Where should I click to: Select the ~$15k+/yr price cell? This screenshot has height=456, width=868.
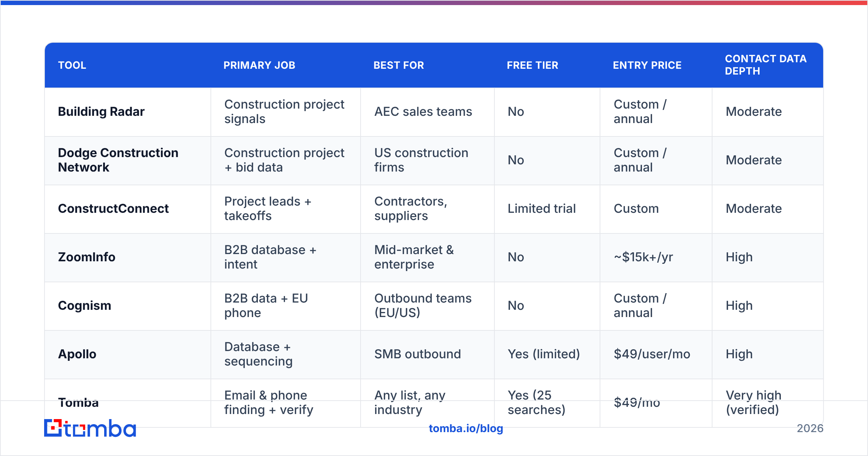coord(643,257)
